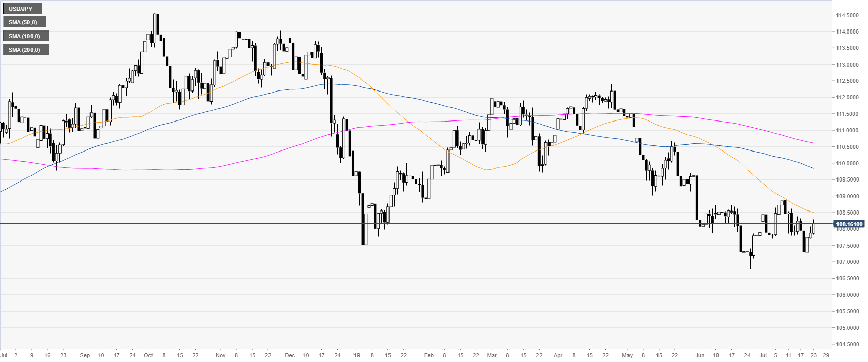Click the Jun label on time axis

(700, 355)
